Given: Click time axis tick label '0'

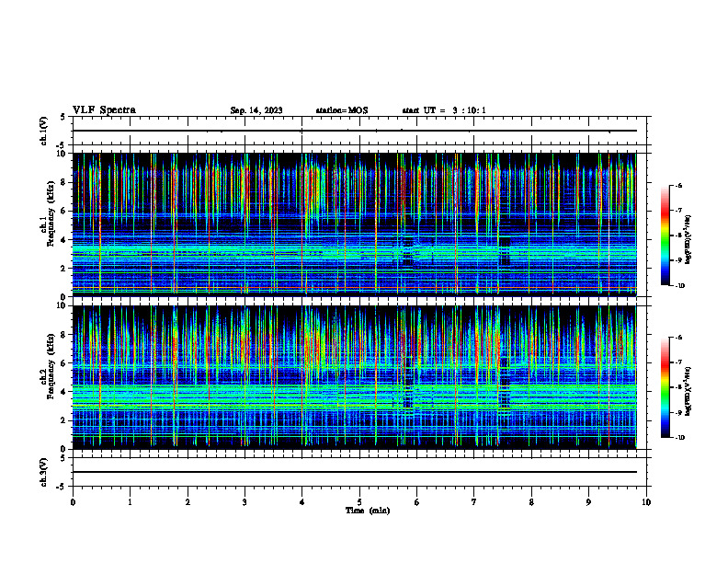Looking at the screenshot, I should click(x=73, y=502).
